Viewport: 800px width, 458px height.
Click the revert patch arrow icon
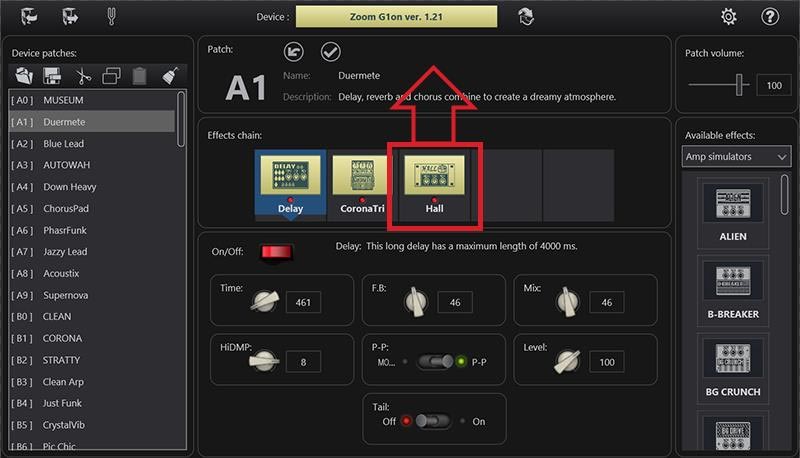[x=293, y=51]
